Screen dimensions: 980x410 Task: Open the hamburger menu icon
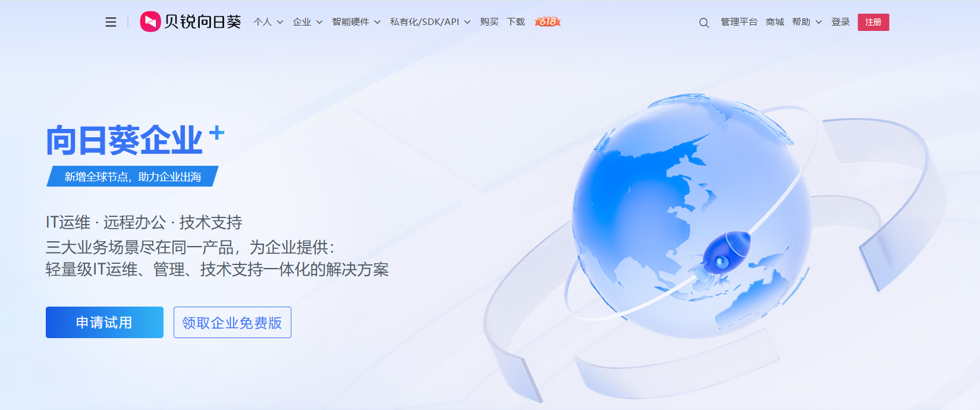pyautogui.click(x=111, y=22)
